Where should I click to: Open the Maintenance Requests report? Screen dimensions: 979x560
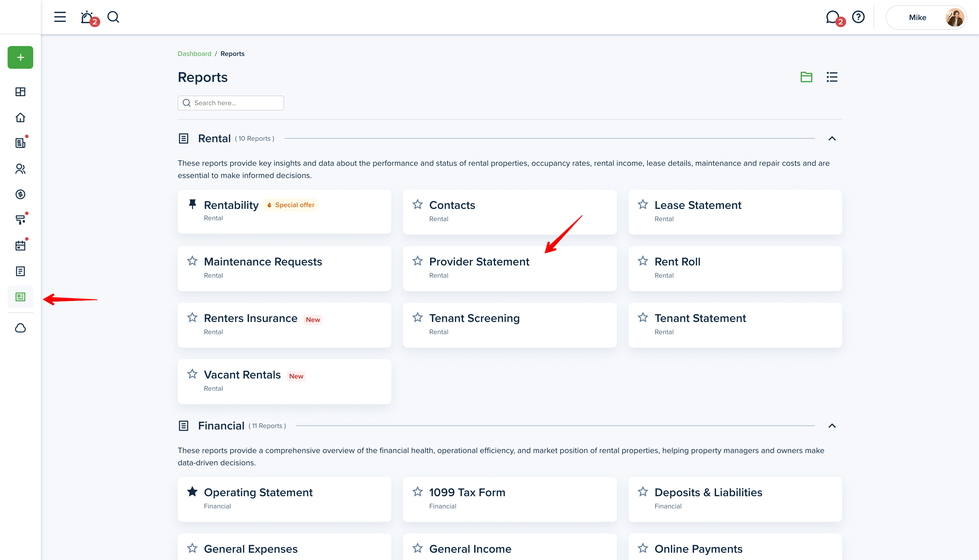pyautogui.click(x=285, y=268)
